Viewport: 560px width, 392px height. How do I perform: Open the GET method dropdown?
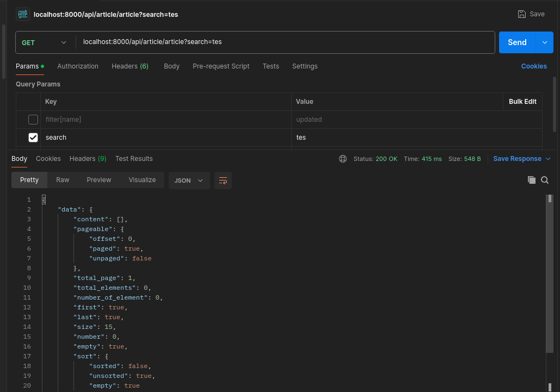44,42
